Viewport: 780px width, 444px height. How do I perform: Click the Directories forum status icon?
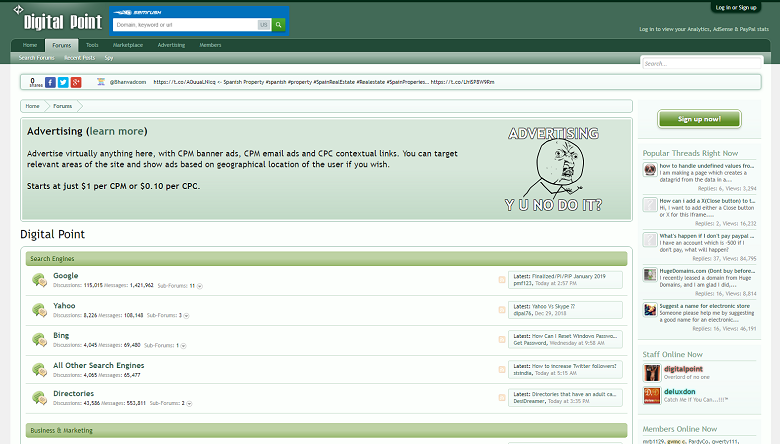39,398
